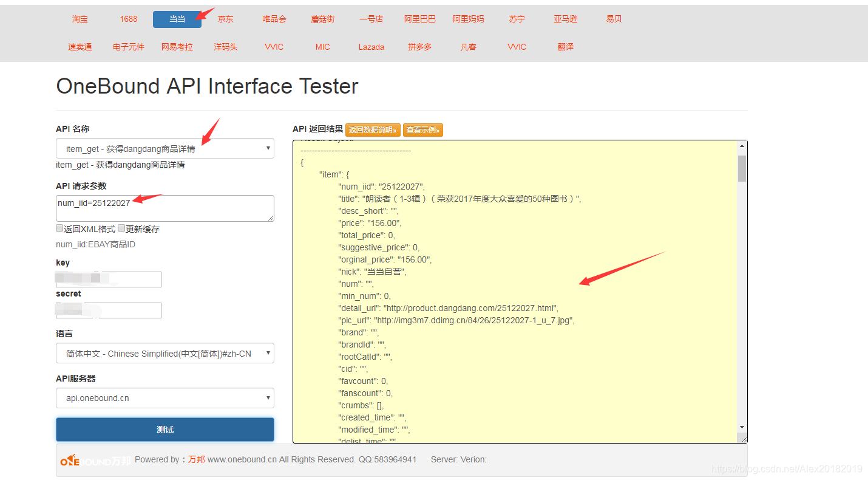The height and width of the screenshot is (480, 868).
Task: Click the result box scrollbar thumb
Action: [x=742, y=168]
